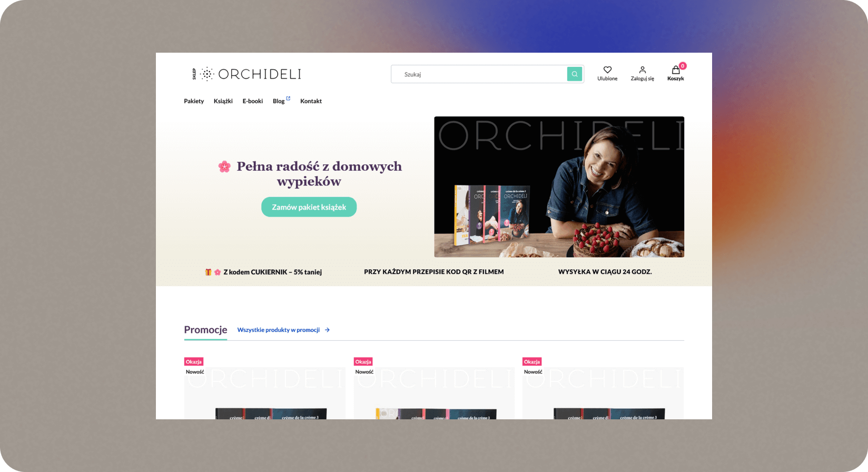Select E-booki in the navigation
This screenshot has height=472, width=868.
(253, 101)
